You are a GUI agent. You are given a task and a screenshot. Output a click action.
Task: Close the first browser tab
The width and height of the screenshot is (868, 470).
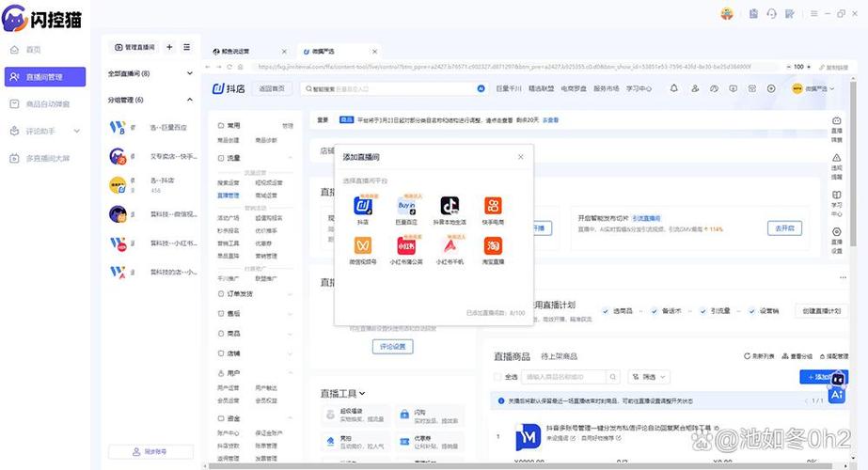coord(284,52)
